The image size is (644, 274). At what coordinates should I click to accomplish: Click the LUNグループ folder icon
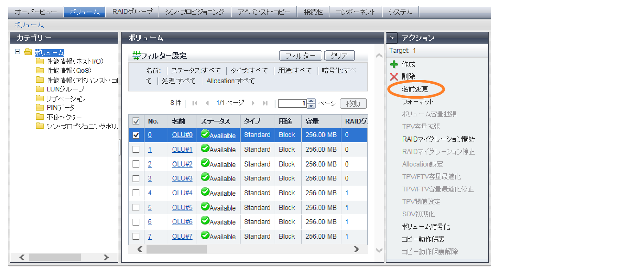40,89
